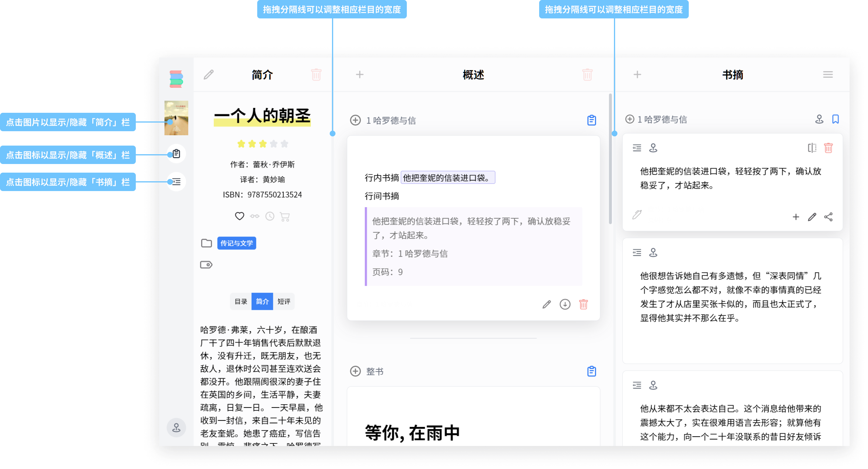Image resolution: width=868 pixels, height=469 pixels.
Task: Download the overview card with circled arrow icon
Action: point(565,305)
